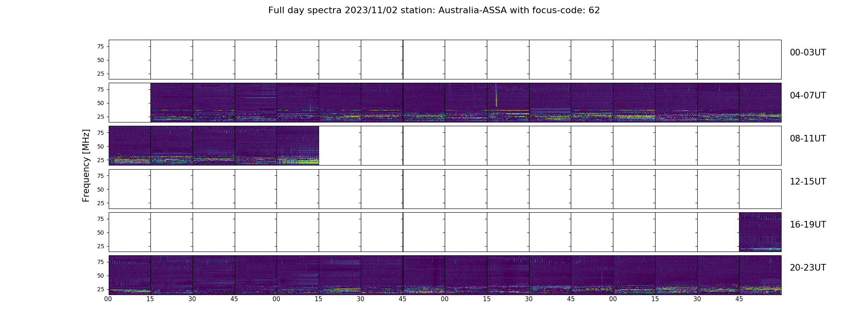Click the last spectrogram panel in 20-23UT row
The image size is (868, 331).
pos(760,275)
